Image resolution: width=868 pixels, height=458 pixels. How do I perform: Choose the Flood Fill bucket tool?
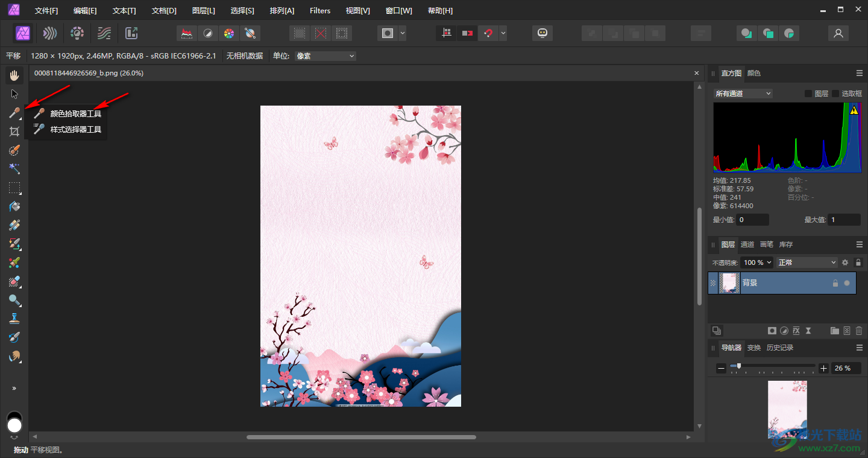(x=14, y=206)
